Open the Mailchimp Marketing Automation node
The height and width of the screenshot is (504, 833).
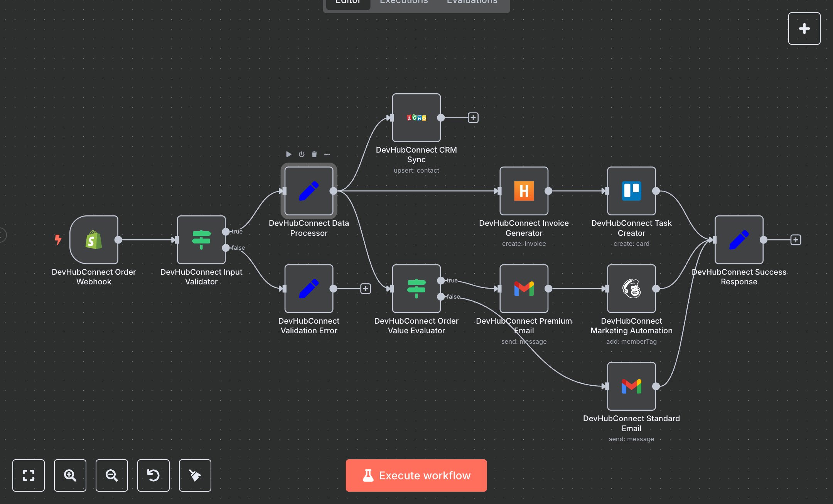631,289
